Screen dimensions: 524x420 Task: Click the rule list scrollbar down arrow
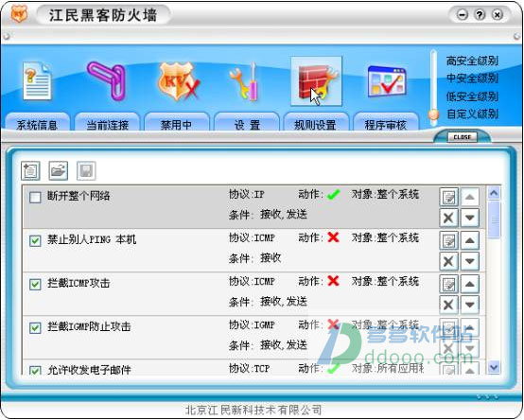tap(494, 367)
